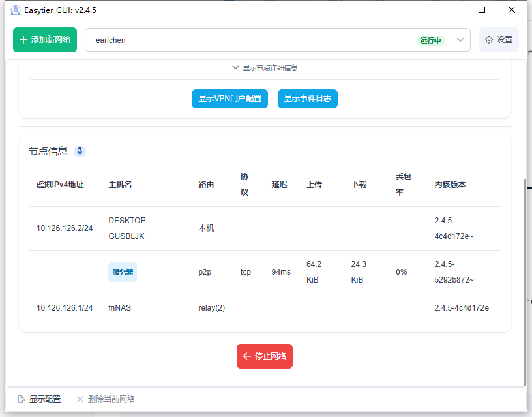Click the tcp protocol cell

246,272
